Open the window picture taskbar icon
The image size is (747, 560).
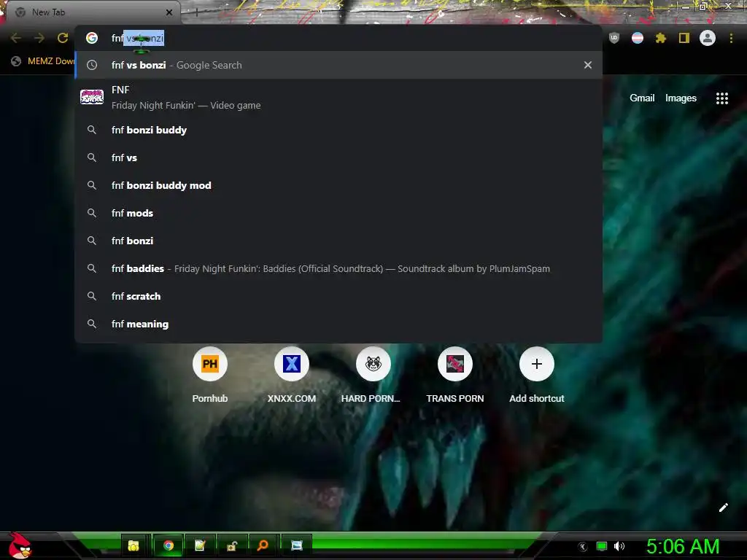(296, 545)
